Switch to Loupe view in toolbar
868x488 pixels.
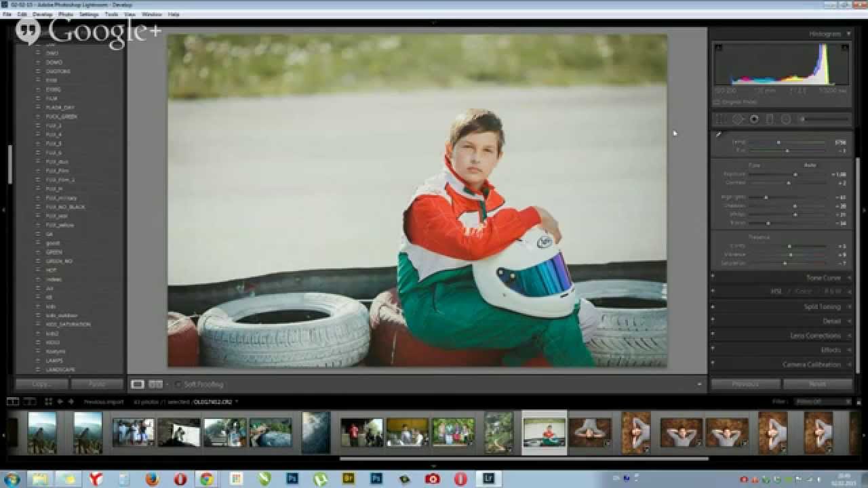pos(138,384)
